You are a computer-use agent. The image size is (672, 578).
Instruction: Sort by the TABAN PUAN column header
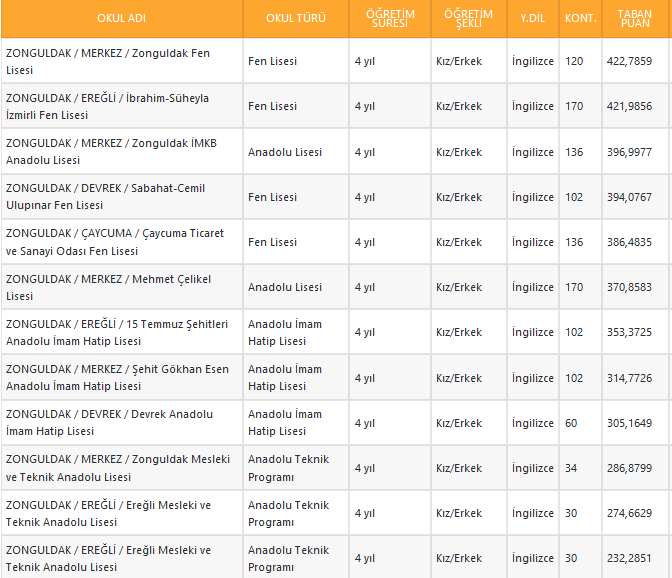tap(635, 19)
